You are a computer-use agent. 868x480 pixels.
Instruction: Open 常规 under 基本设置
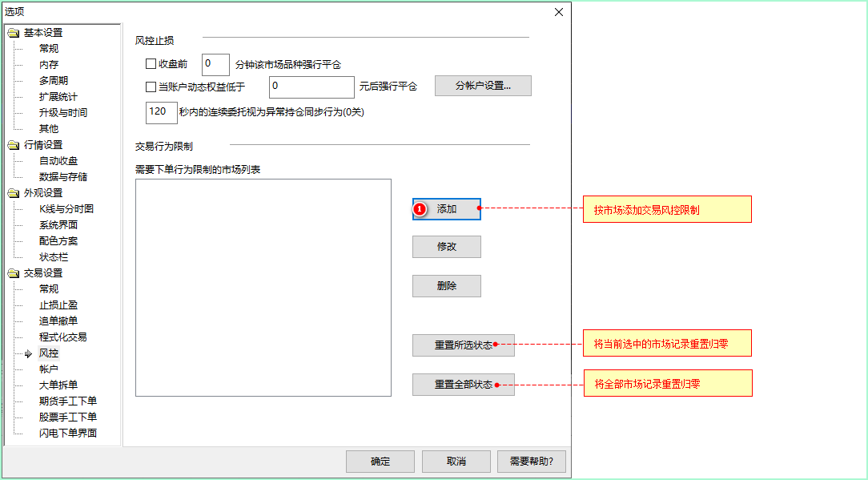49,49
